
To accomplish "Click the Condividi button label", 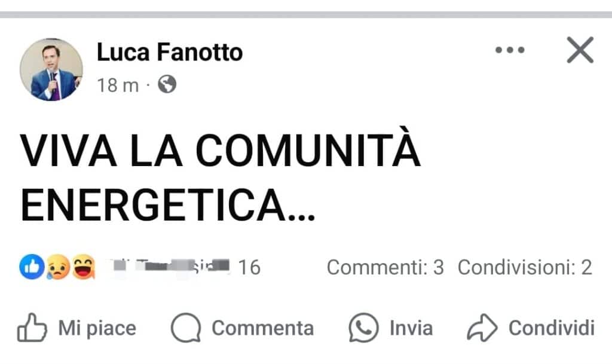I will coord(552,328).
